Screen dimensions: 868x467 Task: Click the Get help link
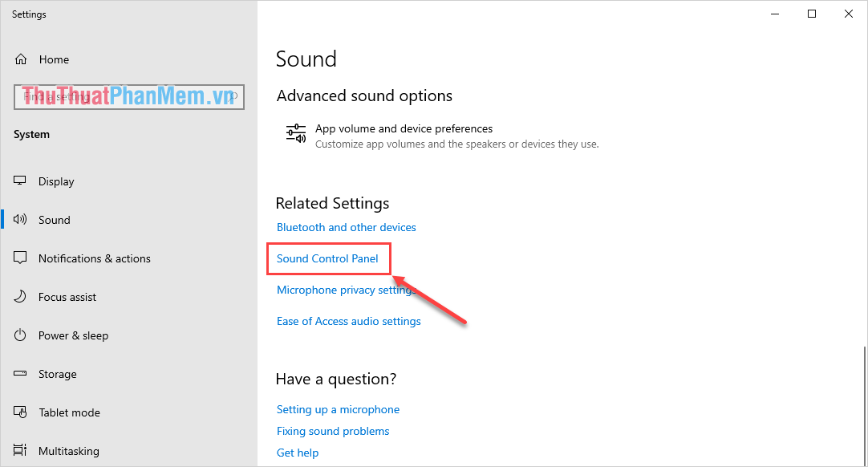[x=298, y=453]
